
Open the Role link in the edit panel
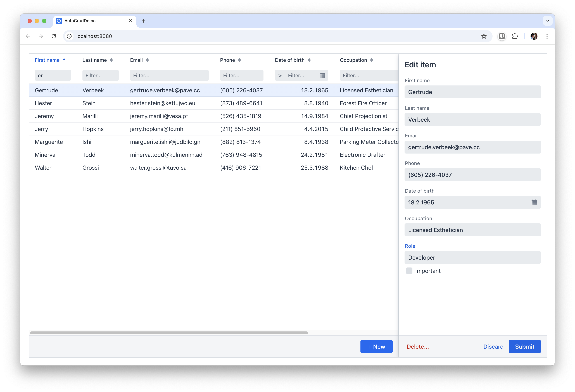410,246
